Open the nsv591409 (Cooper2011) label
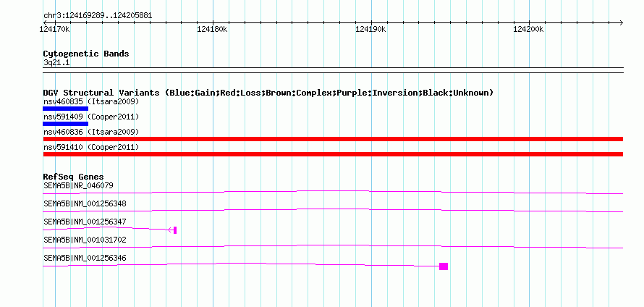Screen dimensions: 644x307 (x=91, y=117)
